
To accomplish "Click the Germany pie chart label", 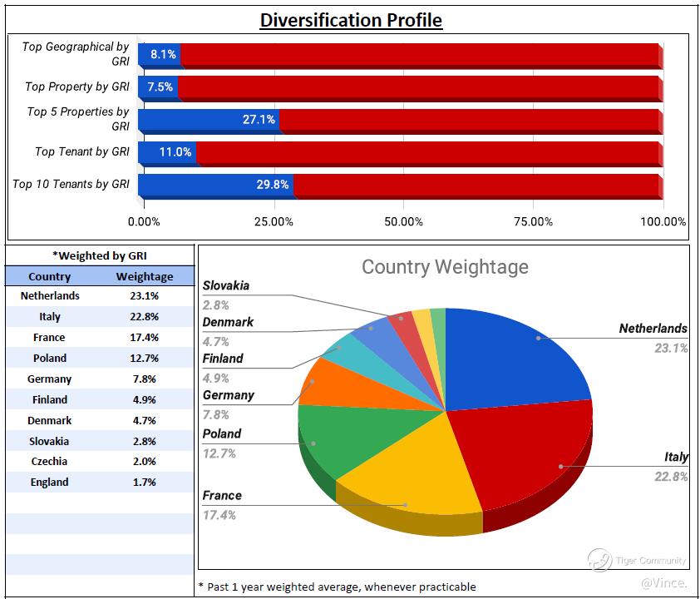I will tap(228, 395).
